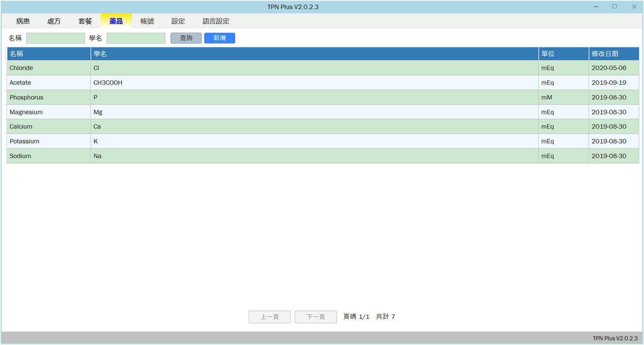The height and width of the screenshot is (345, 644).
Task: Open the 帳號 tab
Action: 147,21
